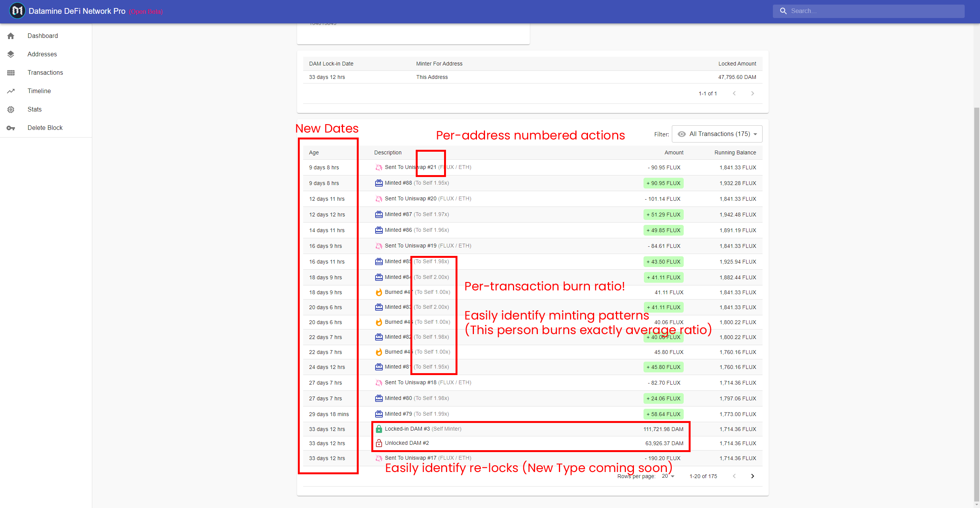Click the + 58.64 FLUX green amount badge
This screenshot has height=508, width=980.
pyautogui.click(x=663, y=414)
